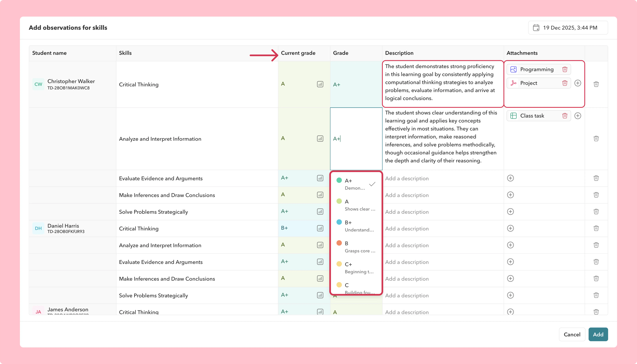Delete Daniel's Evaluate Evidence and Arguments row
The image size is (637, 364).
[596, 262]
